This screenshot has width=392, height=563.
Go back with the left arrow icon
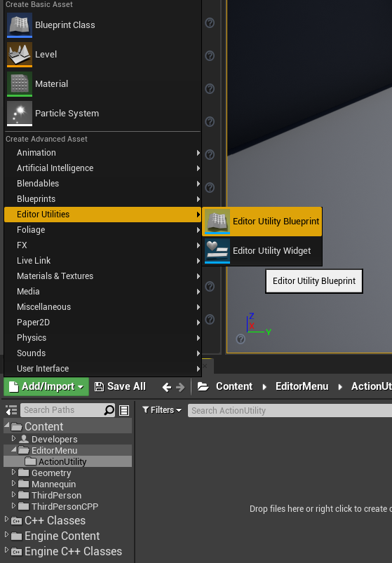(167, 387)
